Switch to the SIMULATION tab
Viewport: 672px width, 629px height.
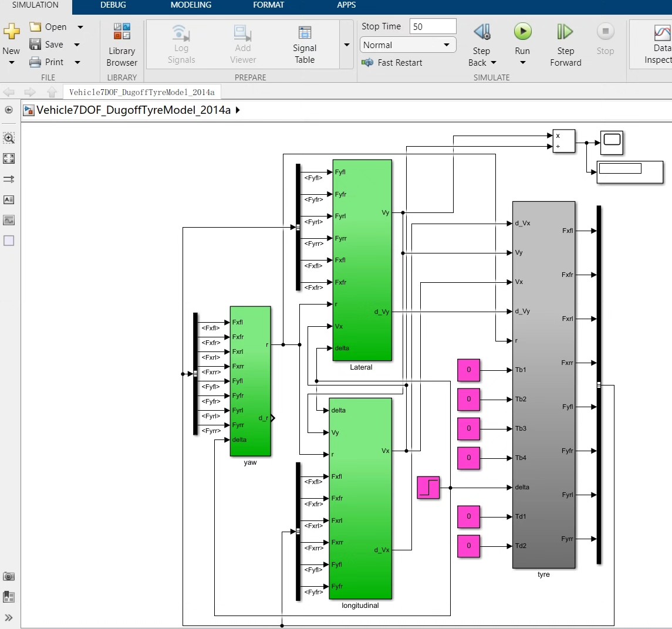[x=35, y=5]
